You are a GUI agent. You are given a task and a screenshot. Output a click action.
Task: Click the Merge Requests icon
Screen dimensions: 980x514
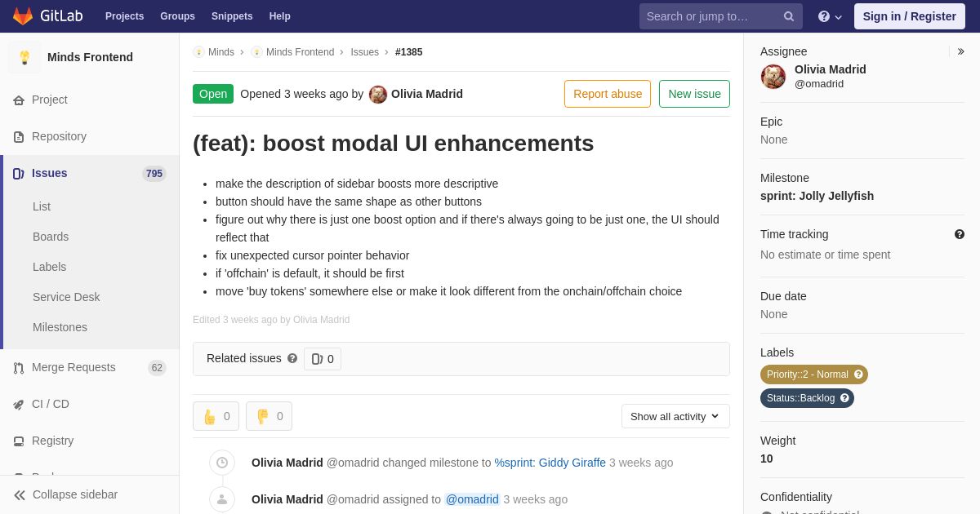point(19,368)
